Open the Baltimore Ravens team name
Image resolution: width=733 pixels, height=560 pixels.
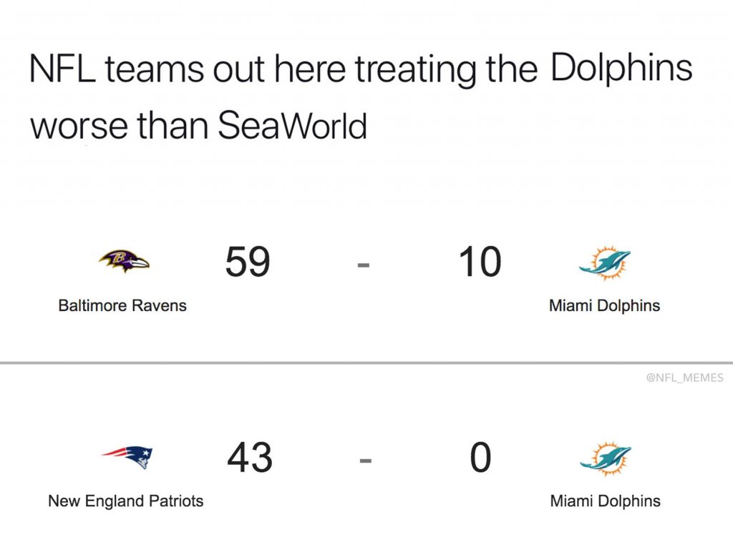[x=122, y=306]
